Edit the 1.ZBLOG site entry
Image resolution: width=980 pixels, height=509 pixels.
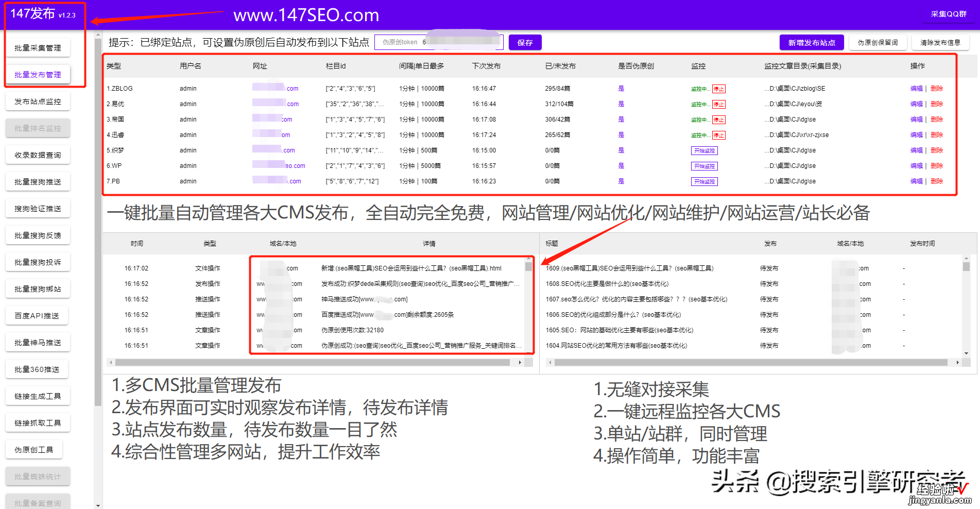click(x=917, y=89)
